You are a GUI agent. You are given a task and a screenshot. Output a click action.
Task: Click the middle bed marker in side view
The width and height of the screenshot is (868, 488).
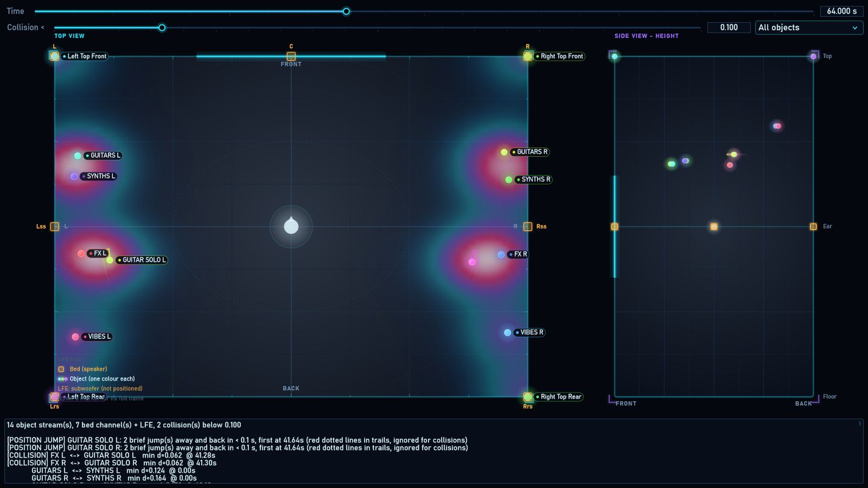pyautogui.click(x=714, y=227)
